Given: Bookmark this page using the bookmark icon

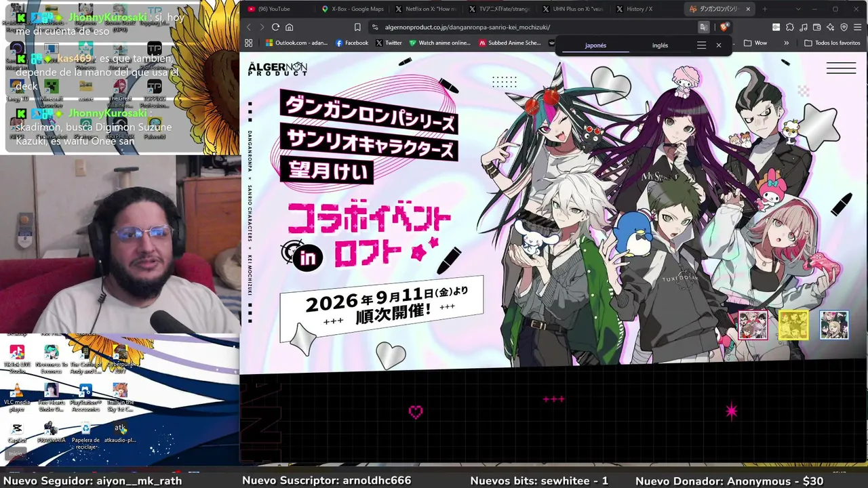Looking at the screenshot, I should (x=357, y=27).
